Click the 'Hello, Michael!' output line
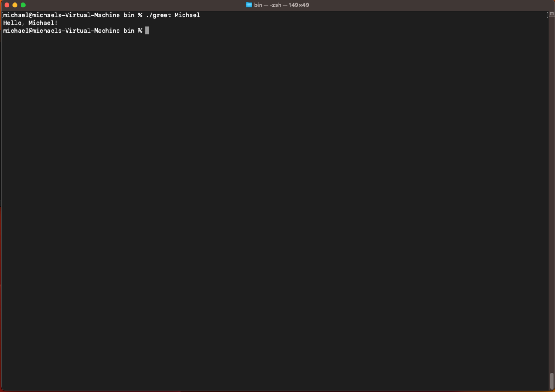Viewport: 555px width, 392px height. click(x=30, y=23)
